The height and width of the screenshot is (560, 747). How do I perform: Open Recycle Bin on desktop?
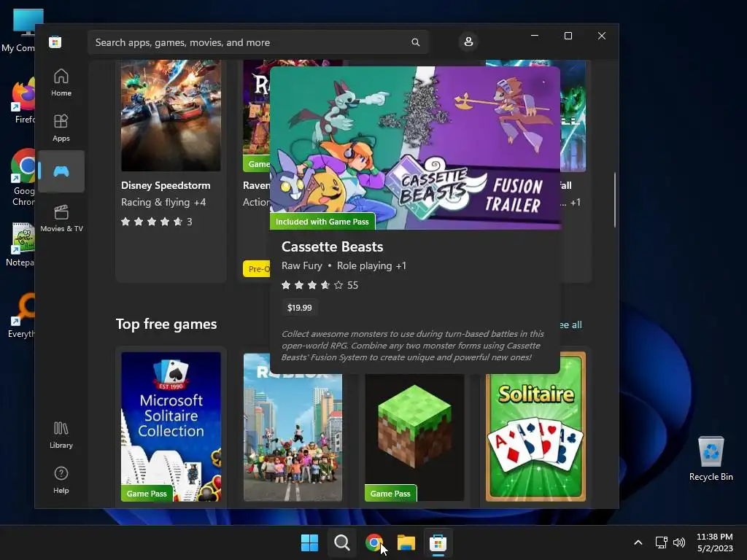[x=711, y=459]
